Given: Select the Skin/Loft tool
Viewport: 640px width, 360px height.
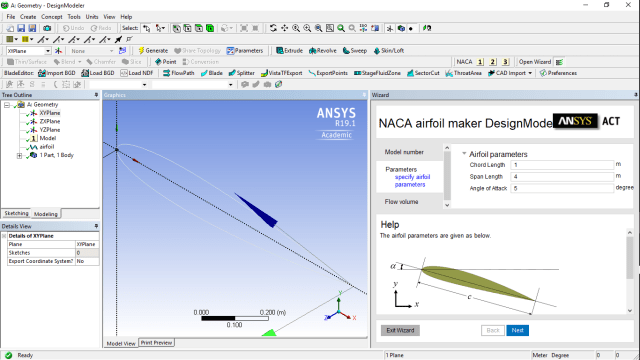Looking at the screenshot, I should click(388, 51).
